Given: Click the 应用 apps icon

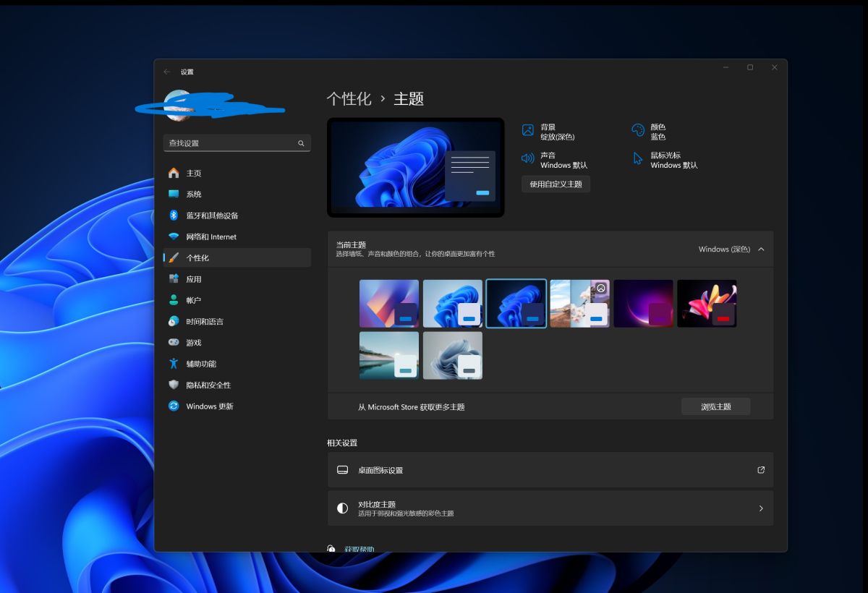Looking at the screenshot, I should (174, 279).
